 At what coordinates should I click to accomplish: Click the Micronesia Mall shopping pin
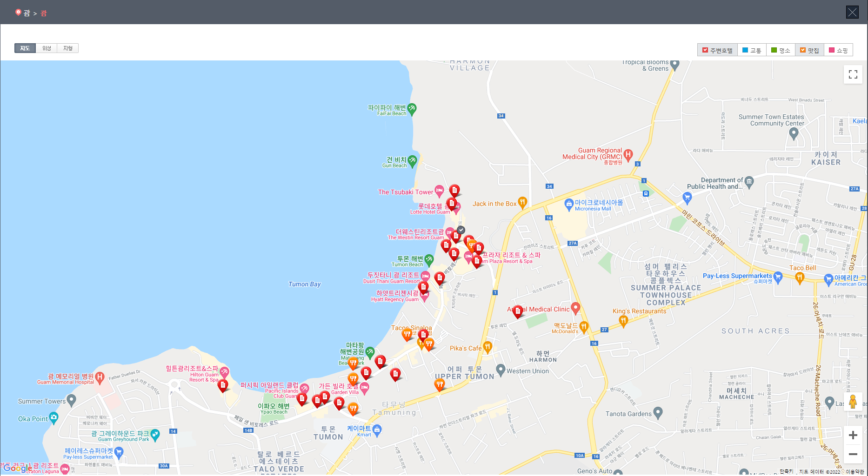point(568,204)
